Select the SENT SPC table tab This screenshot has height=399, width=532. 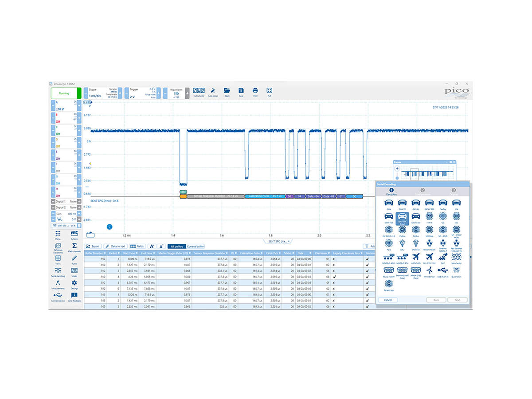277,241
